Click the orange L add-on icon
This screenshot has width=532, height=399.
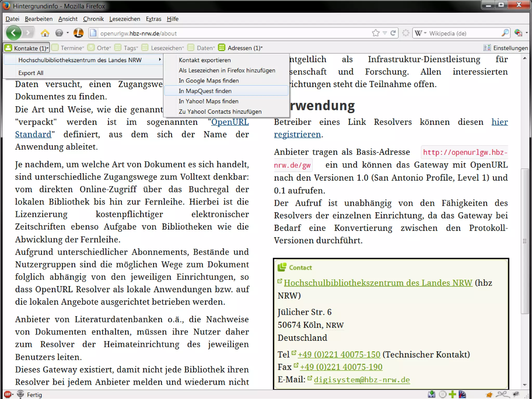coord(78,33)
